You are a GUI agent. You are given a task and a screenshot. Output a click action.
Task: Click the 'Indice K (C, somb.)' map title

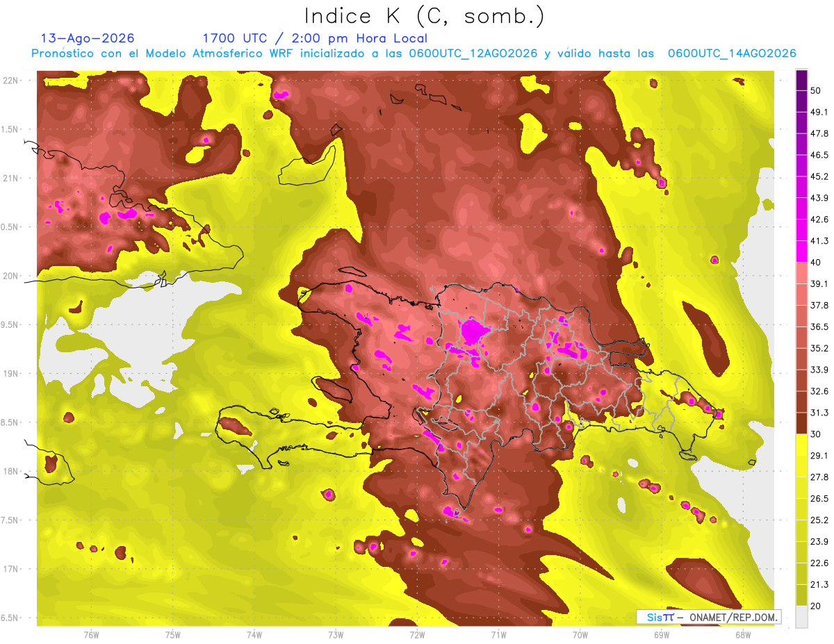point(424,16)
